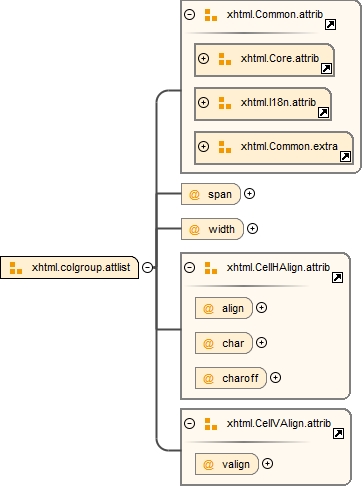Expand the xhtml.I18n.attrib group
Screen dimensions: 363x487
pos(203,102)
